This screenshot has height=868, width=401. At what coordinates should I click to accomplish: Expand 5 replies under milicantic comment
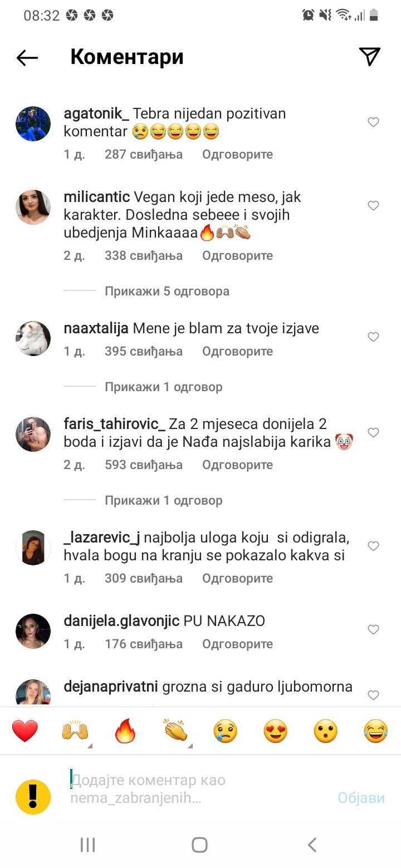click(x=167, y=291)
